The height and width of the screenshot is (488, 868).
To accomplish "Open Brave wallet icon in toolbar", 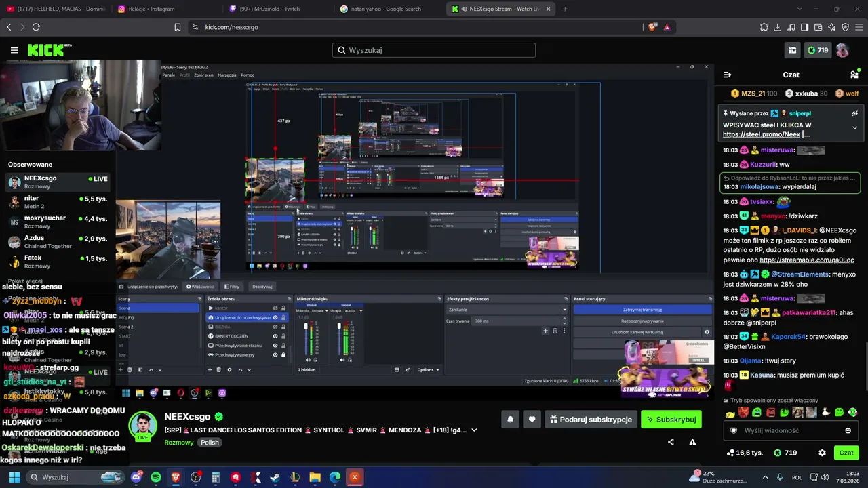I will pos(818,27).
